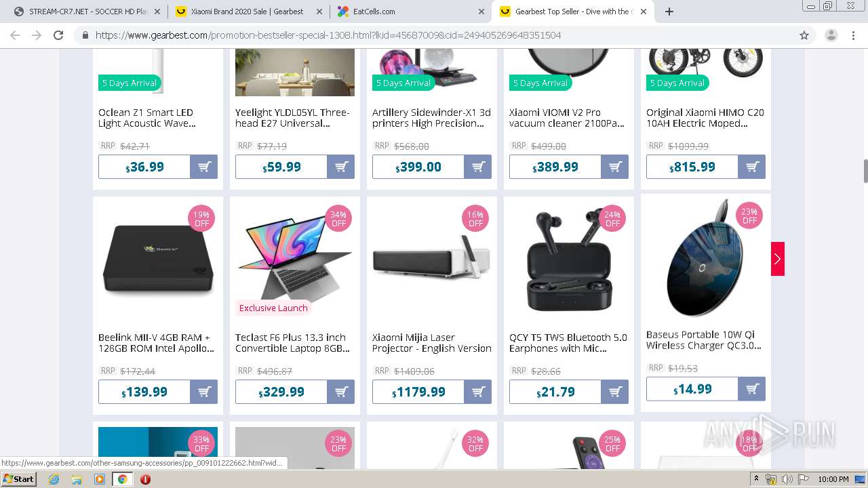Viewport: 868px width, 488px height.
Task: Add Yeelight YLDL05YL Three-head item to cart
Action: pyautogui.click(x=341, y=167)
